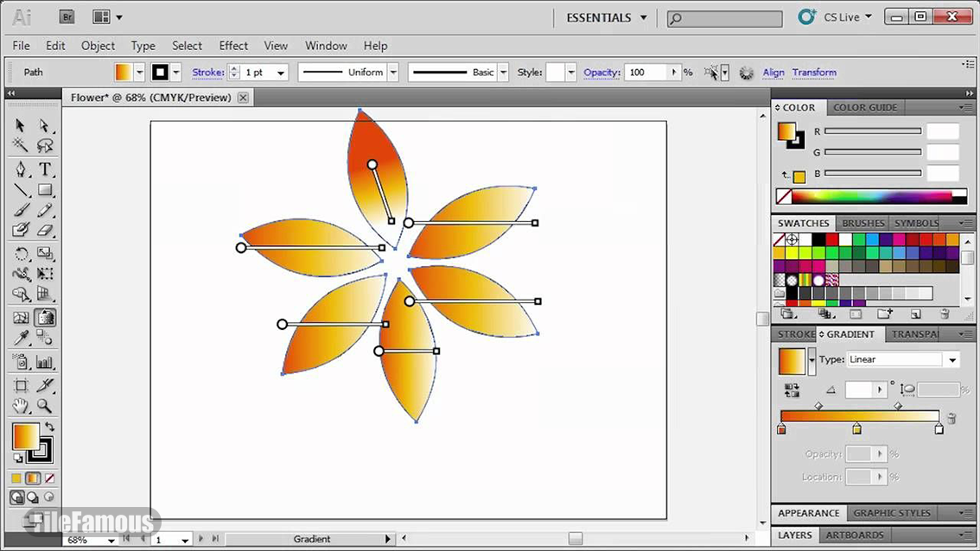Open the ESSENTIALS workspace dropdown

pyautogui.click(x=607, y=17)
